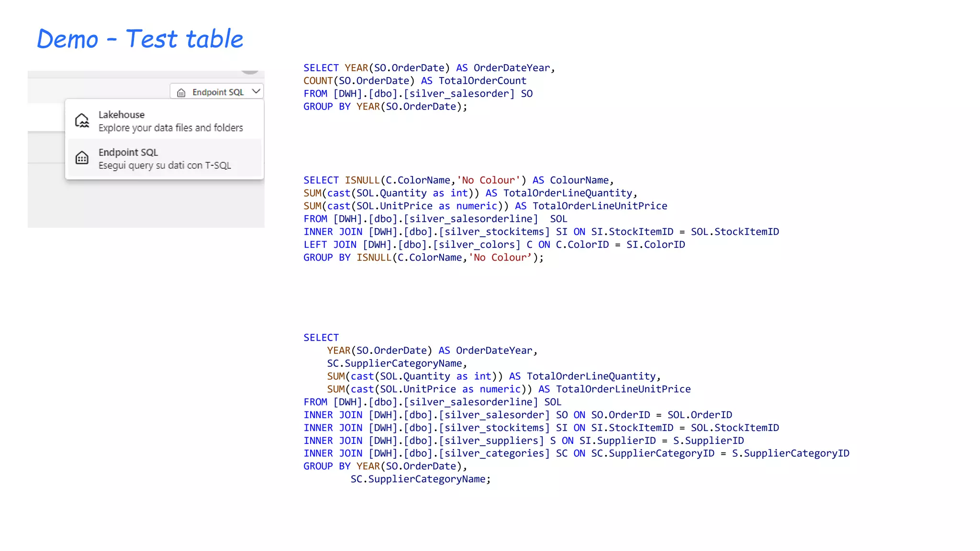Click the line joining '[silver_salesorder] SO ON SO.OrderID'
The width and height of the screenshot is (980, 551).
click(x=518, y=415)
